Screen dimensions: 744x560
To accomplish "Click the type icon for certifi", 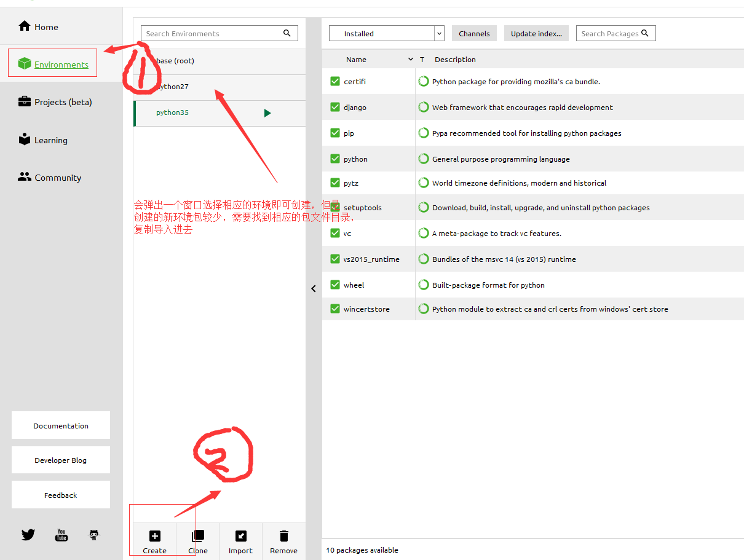I will click(x=424, y=81).
